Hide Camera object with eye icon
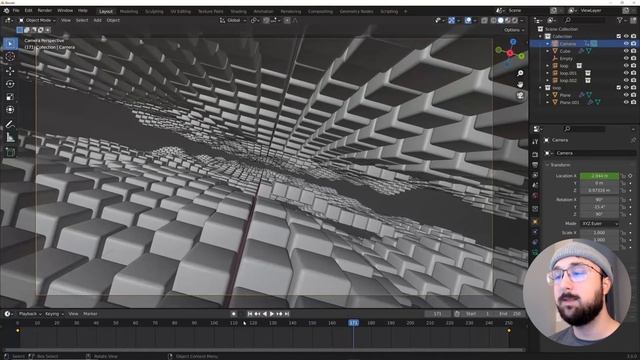 626,44
